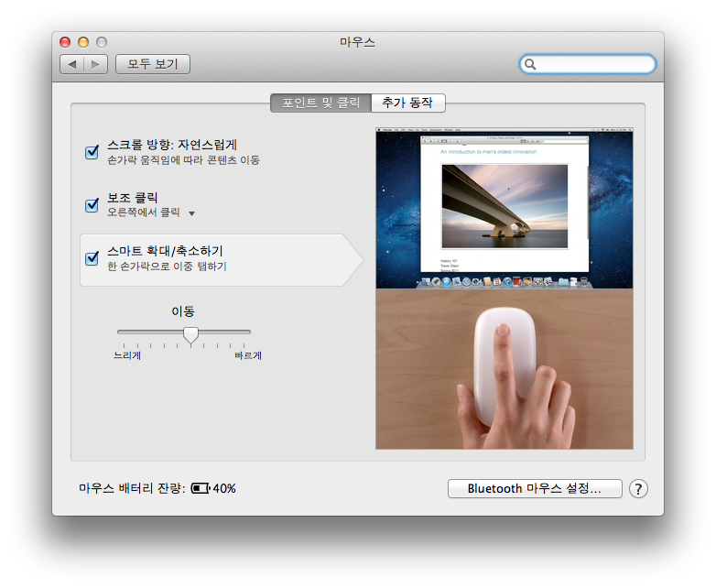
Task: Click 한 손가락으로 이중 탭하기 description
Action: pyautogui.click(x=167, y=267)
